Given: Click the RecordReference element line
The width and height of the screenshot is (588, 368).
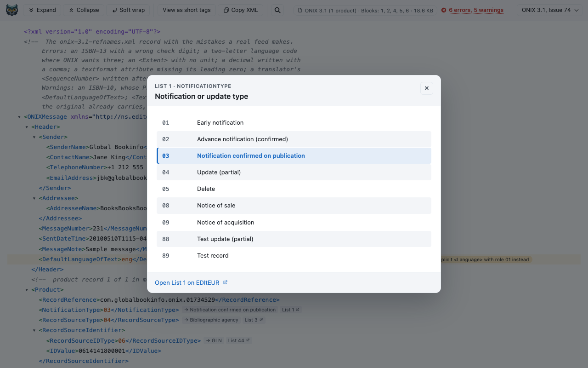Looking at the screenshot, I should [x=159, y=300].
